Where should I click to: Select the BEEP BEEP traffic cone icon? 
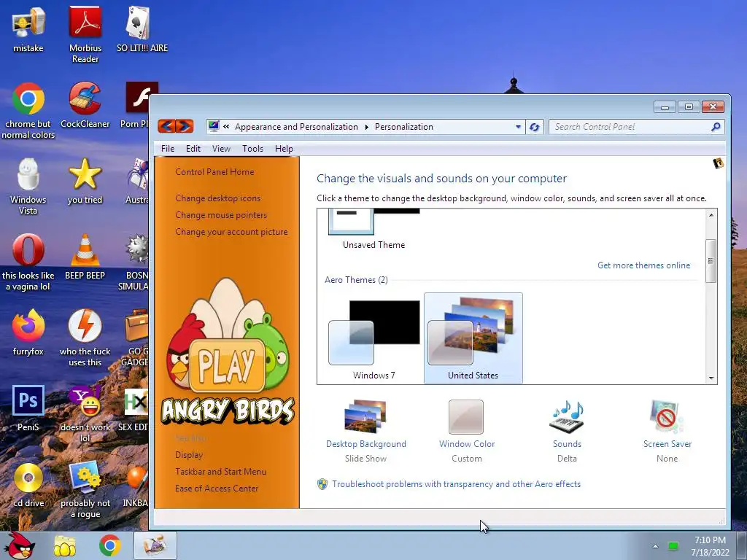tap(85, 257)
